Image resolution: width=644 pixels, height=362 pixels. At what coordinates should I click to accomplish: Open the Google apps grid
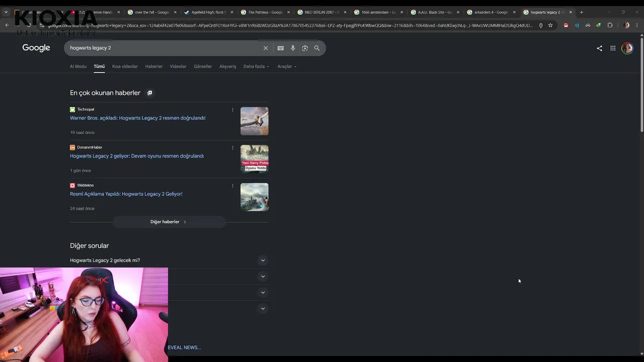click(613, 48)
